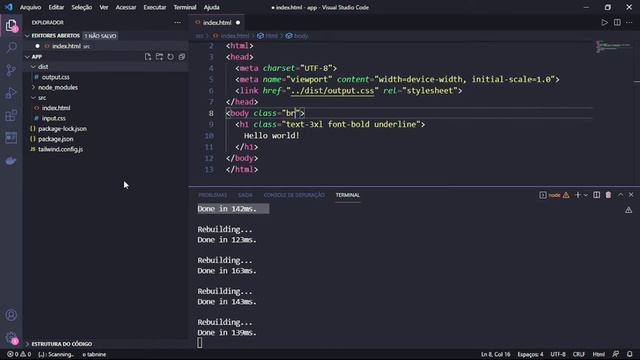Screen dimensions: 640x360
Task: Kill terminal with trash icon
Action: pyautogui.click(x=609, y=195)
